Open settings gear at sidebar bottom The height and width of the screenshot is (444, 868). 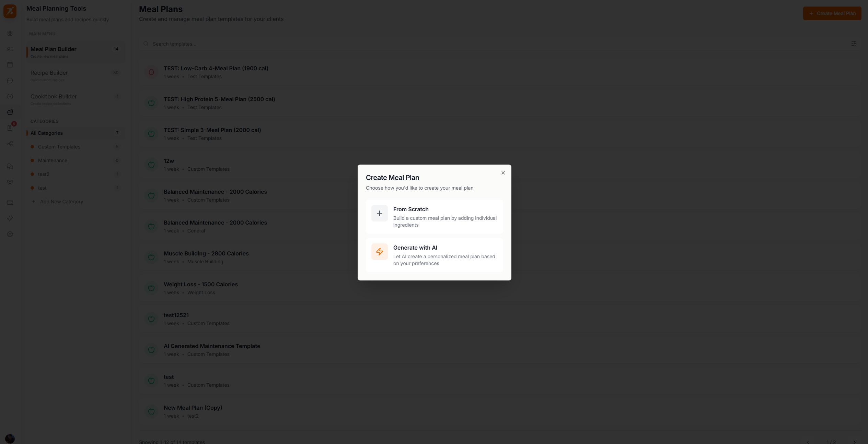pyautogui.click(x=10, y=234)
